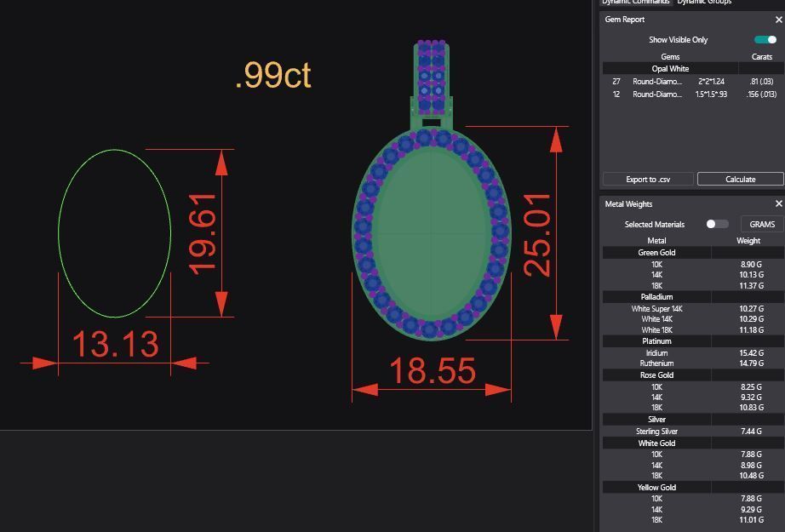785x532 pixels.
Task: Click the Silver group header
Action: (x=656, y=420)
